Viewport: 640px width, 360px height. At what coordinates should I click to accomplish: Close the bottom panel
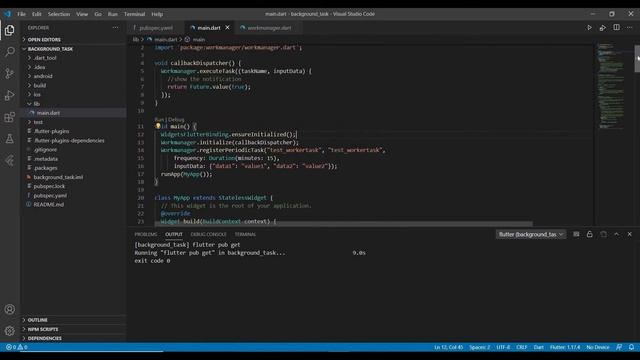click(x=629, y=234)
